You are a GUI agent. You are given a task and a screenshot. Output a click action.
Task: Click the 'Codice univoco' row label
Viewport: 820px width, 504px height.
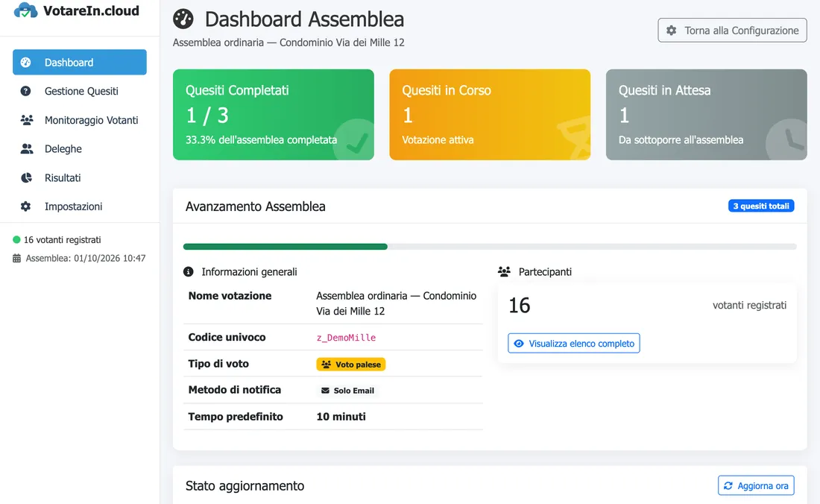pyautogui.click(x=227, y=337)
